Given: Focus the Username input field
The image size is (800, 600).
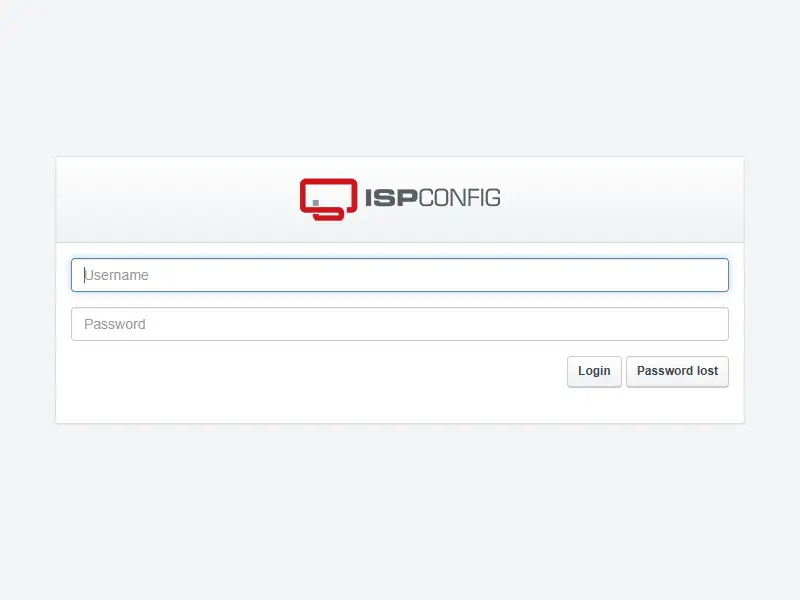Looking at the screenshot, I should pos(399,275).
